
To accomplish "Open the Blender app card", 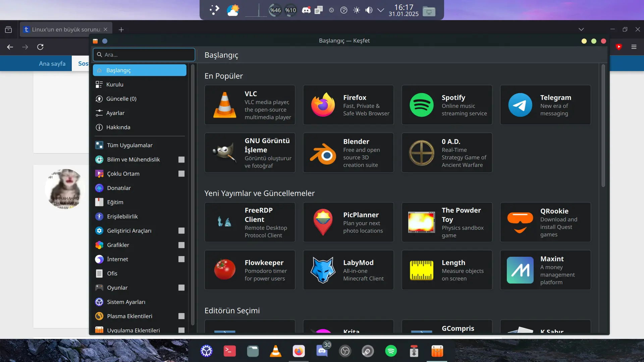I will [348, 153].
